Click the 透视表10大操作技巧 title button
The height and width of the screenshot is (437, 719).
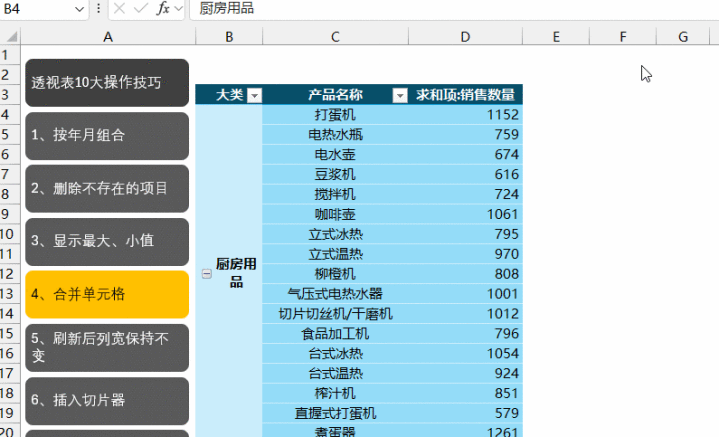point(107,83)
